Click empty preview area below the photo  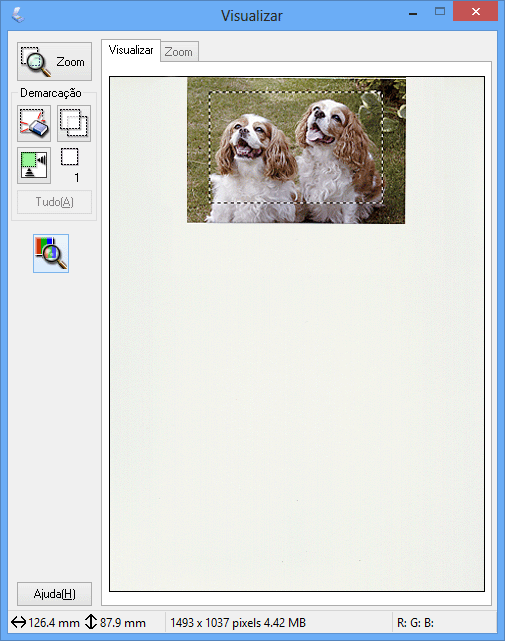297,407
